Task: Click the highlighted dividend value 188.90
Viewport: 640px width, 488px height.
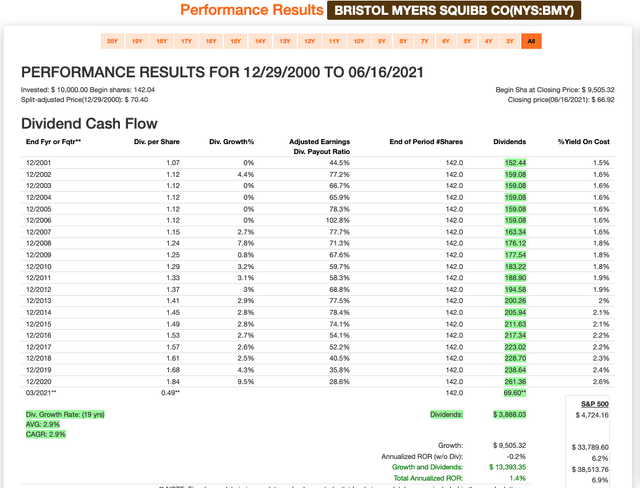Action: [x=515, y=278]
